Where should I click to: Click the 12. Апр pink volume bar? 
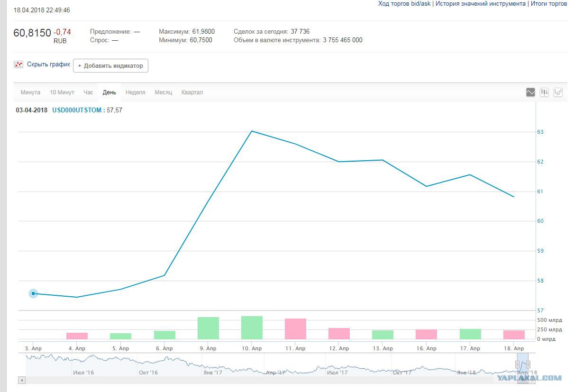point(339,334)
